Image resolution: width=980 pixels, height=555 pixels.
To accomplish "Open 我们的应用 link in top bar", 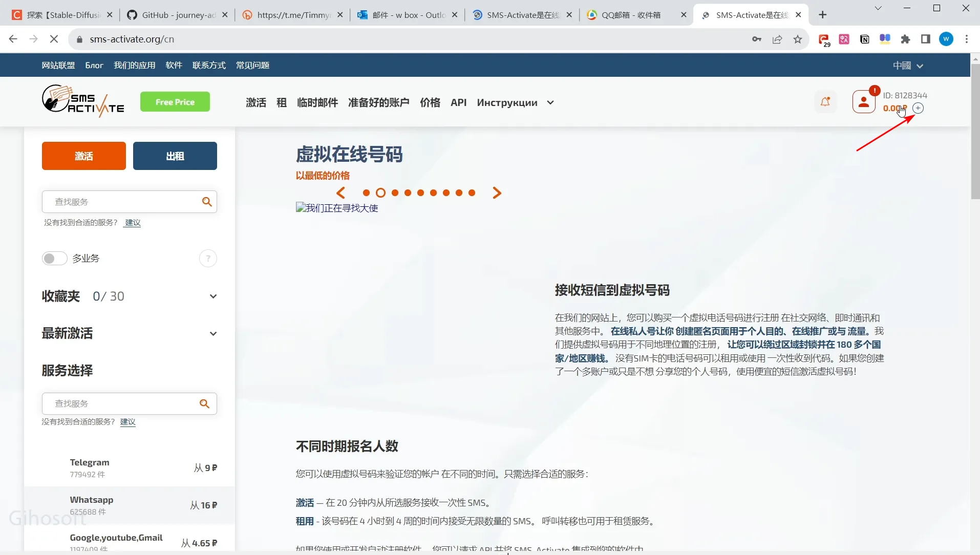I will coord(135,66).
